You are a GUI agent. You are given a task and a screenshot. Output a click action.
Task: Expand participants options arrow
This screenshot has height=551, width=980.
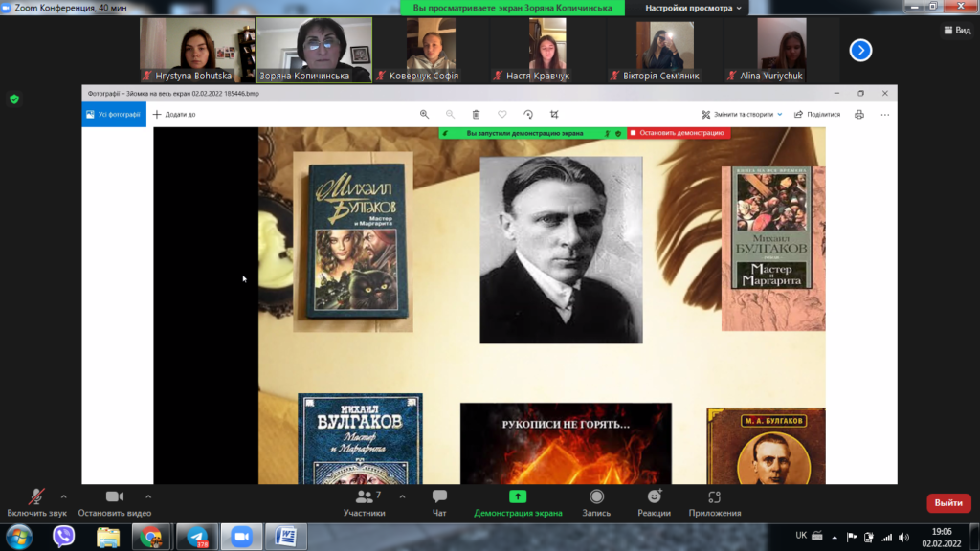[403, 497]
